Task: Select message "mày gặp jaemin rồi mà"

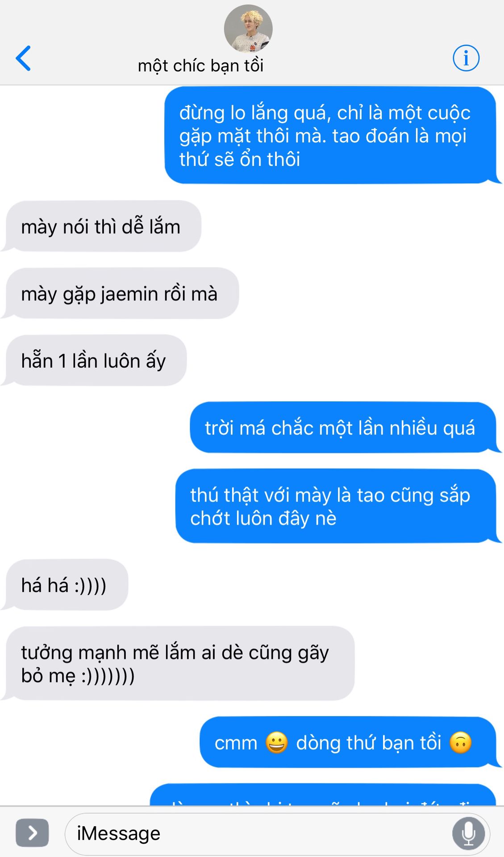Action: pyautogui.click(x=122, y=293)
